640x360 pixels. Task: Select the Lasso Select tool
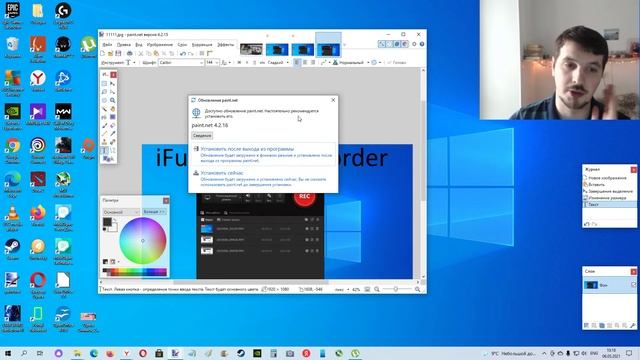pyautogui.click(x=104, y=92)
